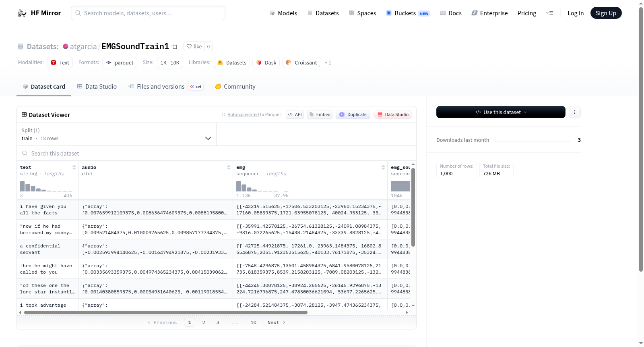
Task: Go to page 3 of rows
Action: pyautogui.click(x=218, y=322)
